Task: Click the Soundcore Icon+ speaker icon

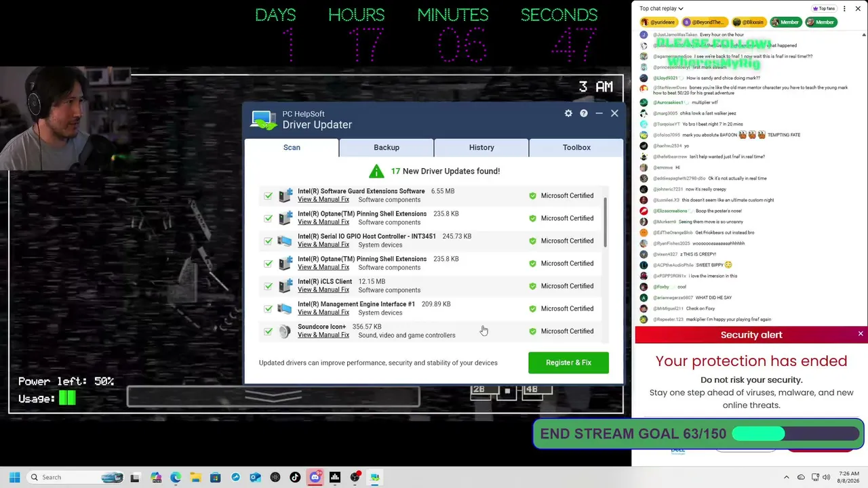Action: point(285,331)
